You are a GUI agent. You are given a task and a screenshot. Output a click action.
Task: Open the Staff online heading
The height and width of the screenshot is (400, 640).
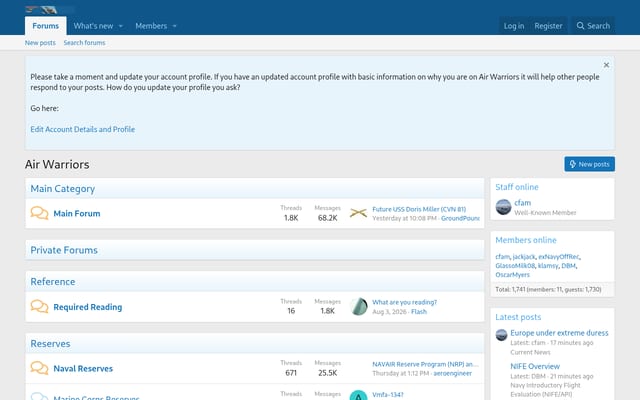coord(517,187)
